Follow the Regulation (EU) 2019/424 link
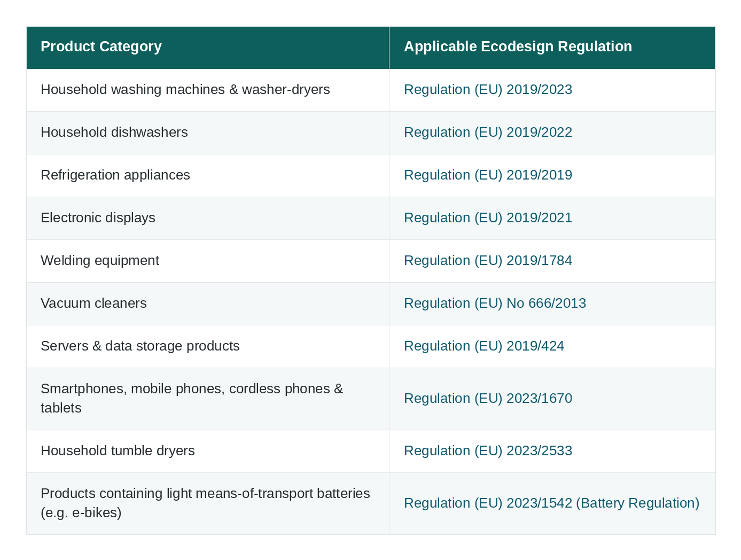 coord(484,346)
